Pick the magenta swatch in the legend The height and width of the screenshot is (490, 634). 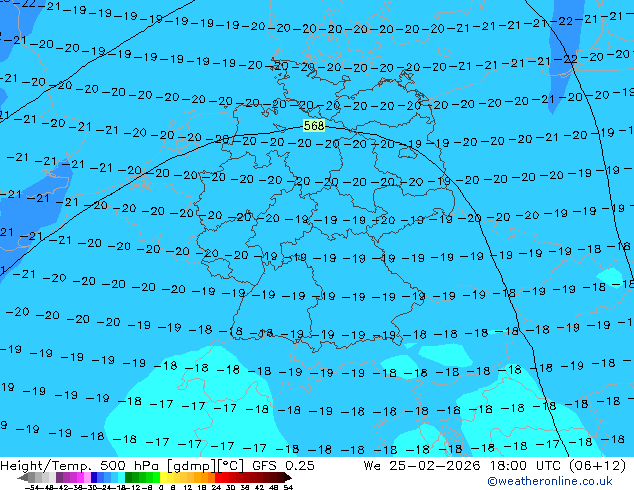pos(80,477)
